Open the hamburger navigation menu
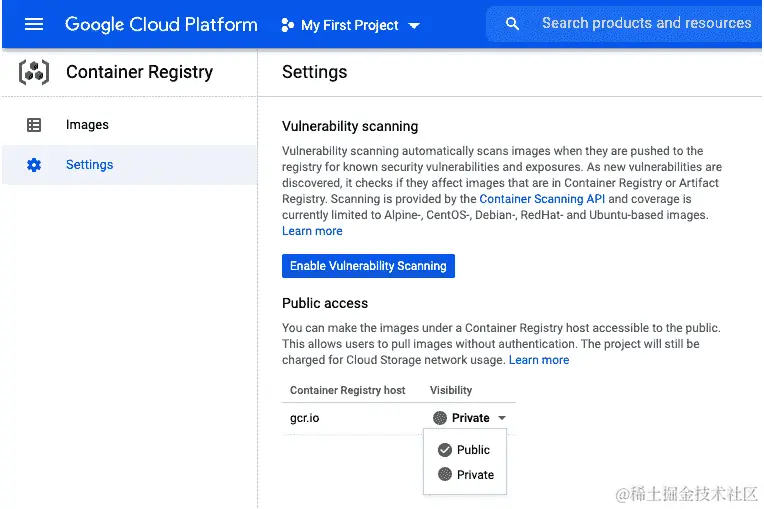Image resolution: width=764 pixels, height=509 pixels. point(34,25)
